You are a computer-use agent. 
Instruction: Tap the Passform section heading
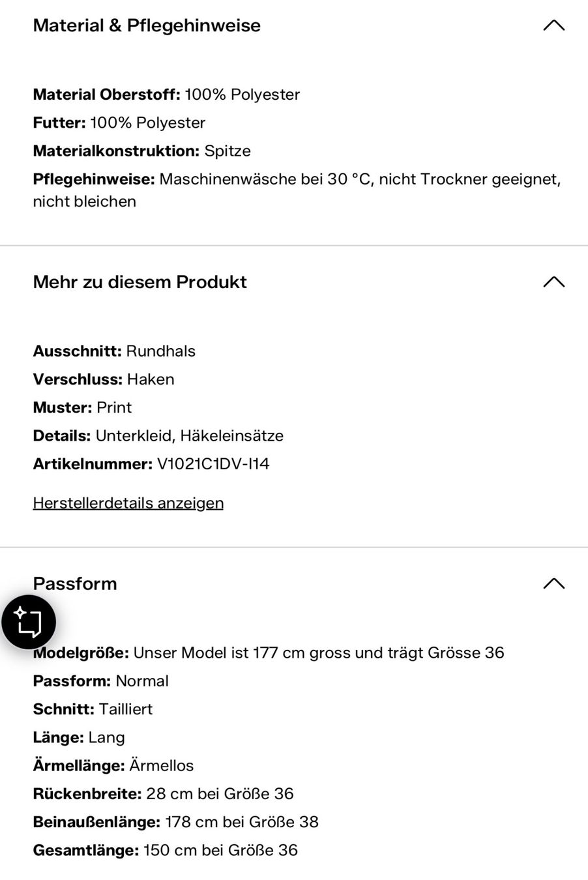(x=75, y=583)
